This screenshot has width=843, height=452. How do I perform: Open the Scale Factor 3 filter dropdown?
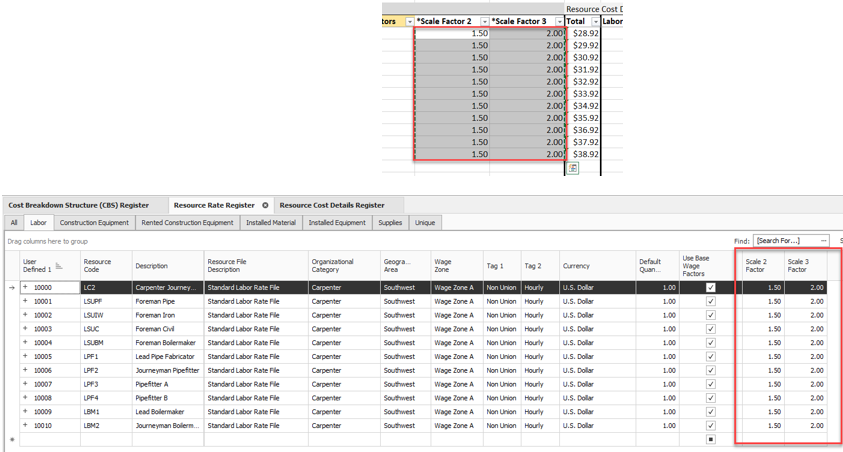point(559,21)
